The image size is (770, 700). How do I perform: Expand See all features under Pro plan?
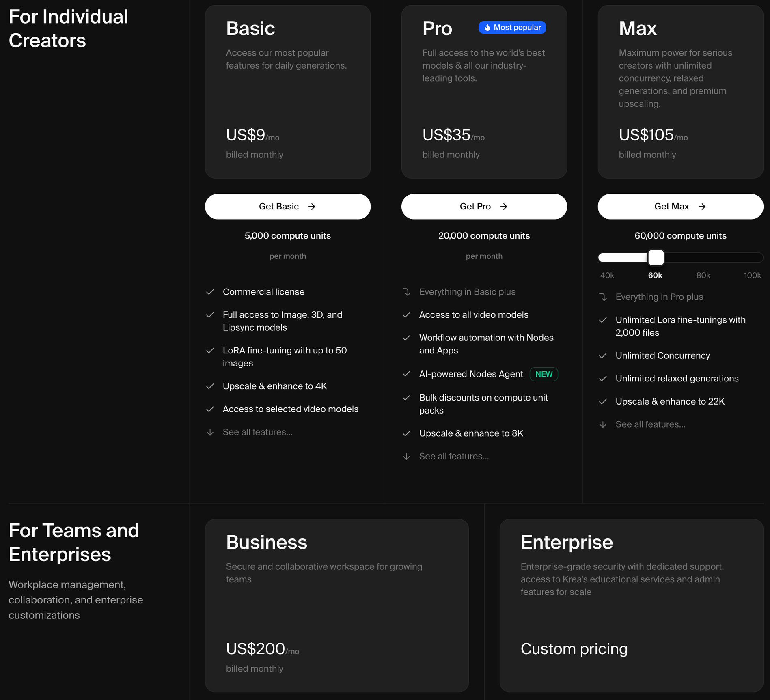[453, 456]
